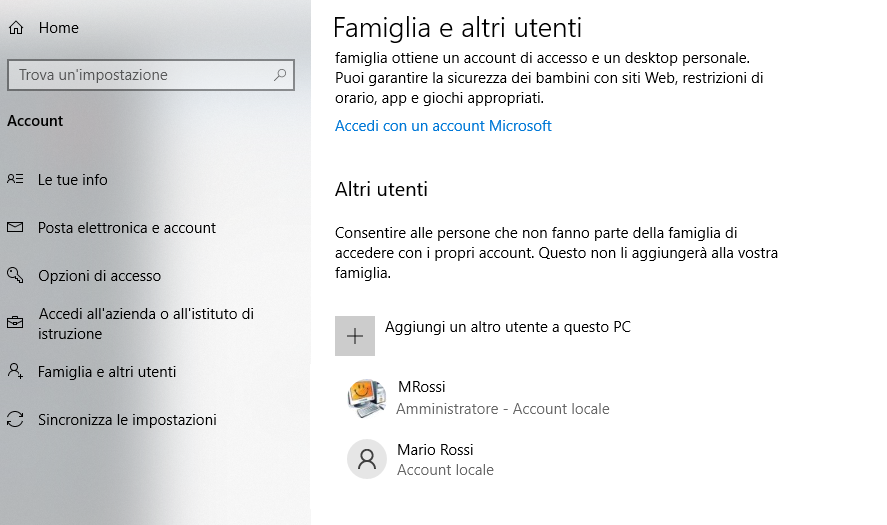Select Opzioni di accesso
Image resolution: width=887 pixels, height=525 pixels.
pos(100,276)
